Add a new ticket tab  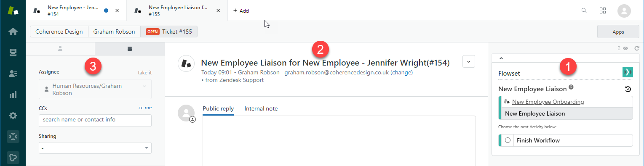pos(241,11)
